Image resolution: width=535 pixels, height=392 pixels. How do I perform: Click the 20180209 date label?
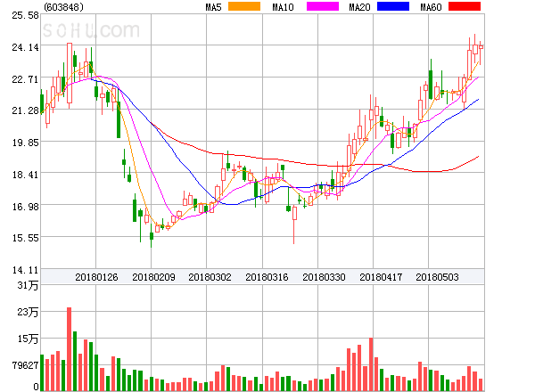[153, 277]
